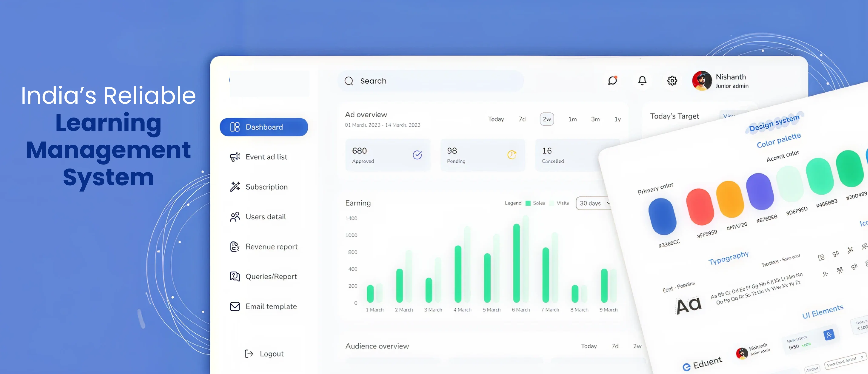Click the 9 March axis label

coord(608,310)
